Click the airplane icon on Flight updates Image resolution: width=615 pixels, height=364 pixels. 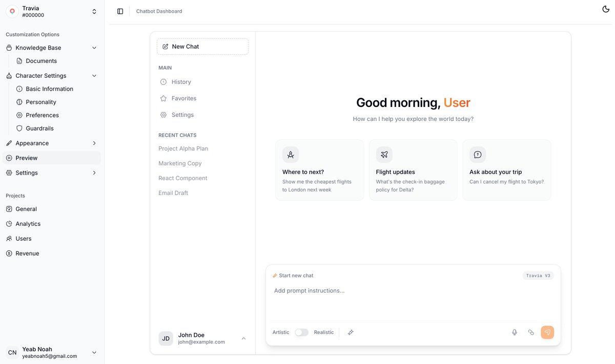pos(384,155)
